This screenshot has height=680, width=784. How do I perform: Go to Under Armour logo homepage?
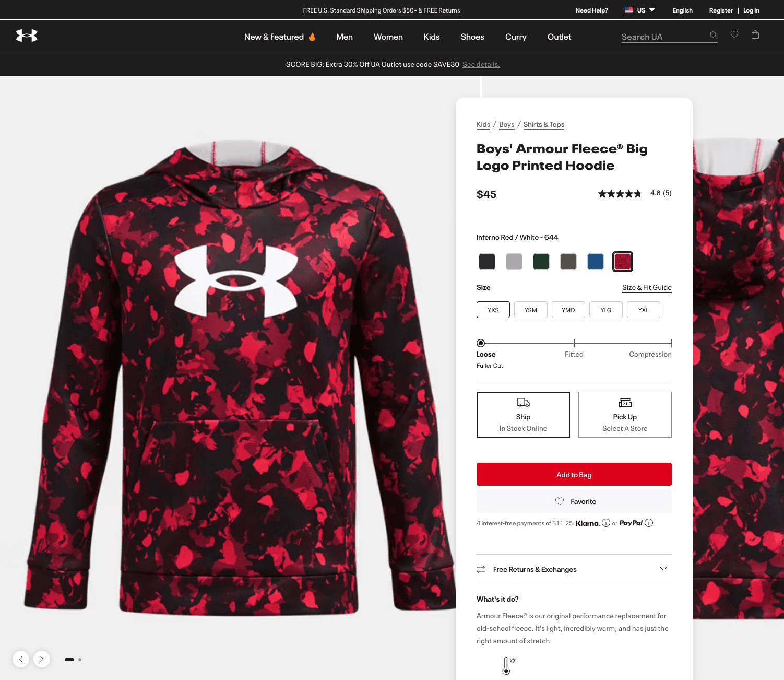(27, 36)
